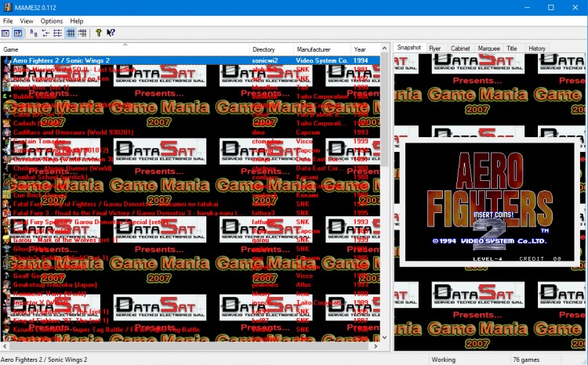Select "Fatal Fury Special" game row
This screenshot has height=365, width=588.
click(191, 222)
